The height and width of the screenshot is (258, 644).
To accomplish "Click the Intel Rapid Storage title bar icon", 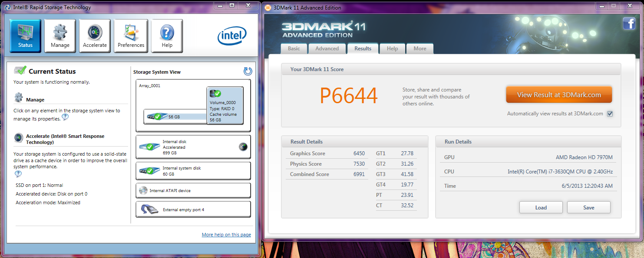I will point(7,7).
